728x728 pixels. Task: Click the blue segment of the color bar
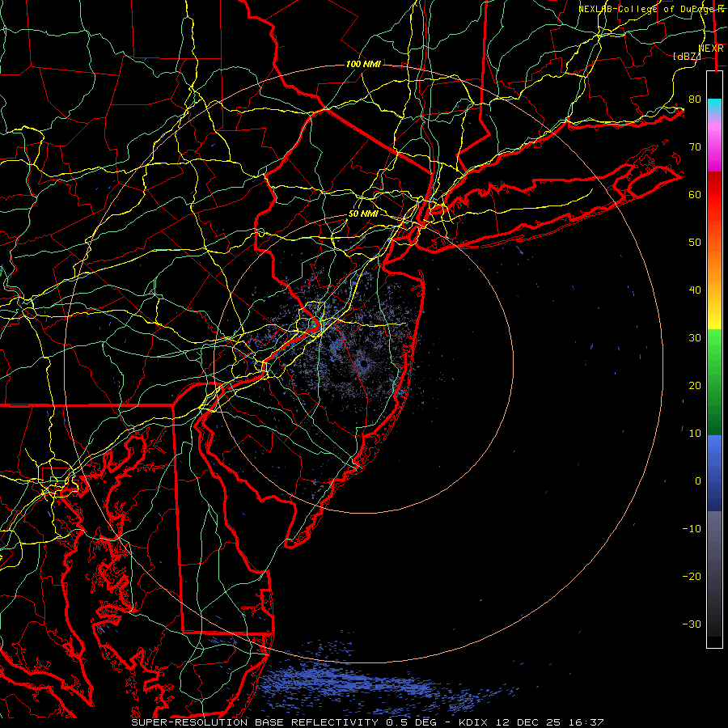click(714, 472)
